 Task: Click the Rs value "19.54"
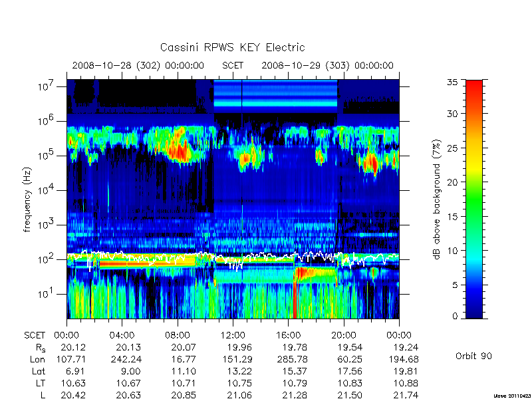[350, 347]
